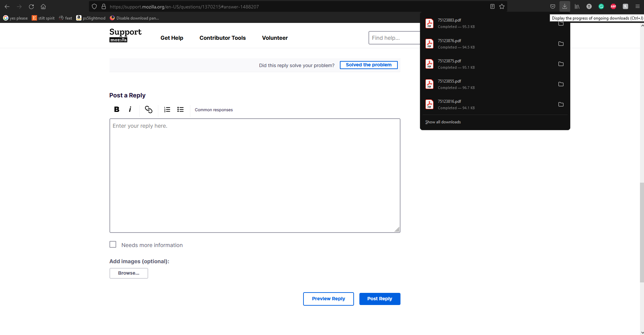Insert a numbered list in reply
This screenshot has width=644, height=335.
167,110
